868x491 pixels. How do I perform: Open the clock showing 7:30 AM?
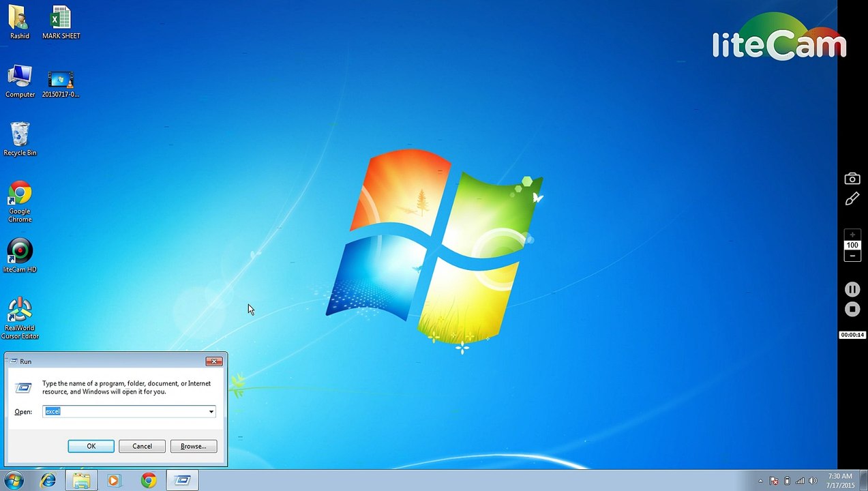[x=840, y=480]
